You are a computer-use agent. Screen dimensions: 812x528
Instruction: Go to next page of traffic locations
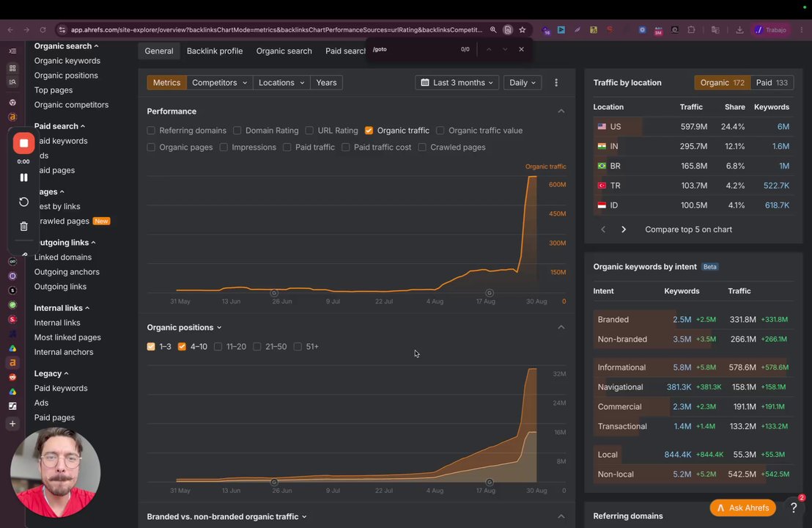(x=624, y=229)
